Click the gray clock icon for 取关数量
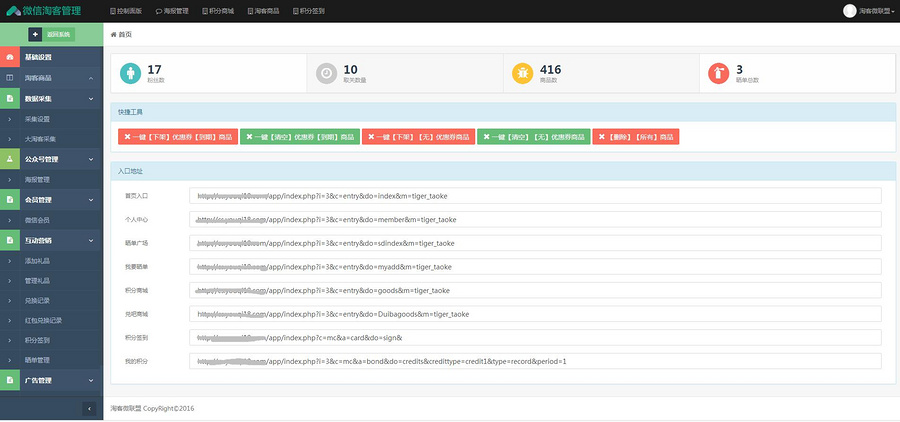 (327, 73)
